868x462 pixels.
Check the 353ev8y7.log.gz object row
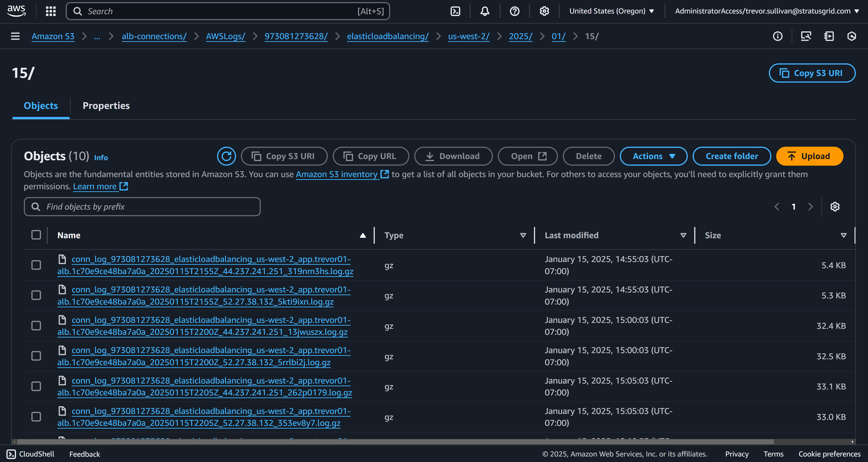[36, 417]
